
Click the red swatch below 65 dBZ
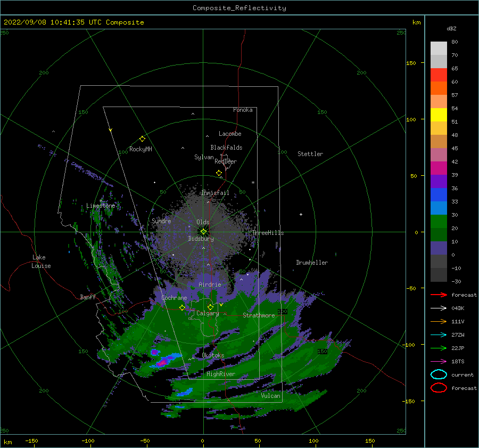(x=439, y=75)
